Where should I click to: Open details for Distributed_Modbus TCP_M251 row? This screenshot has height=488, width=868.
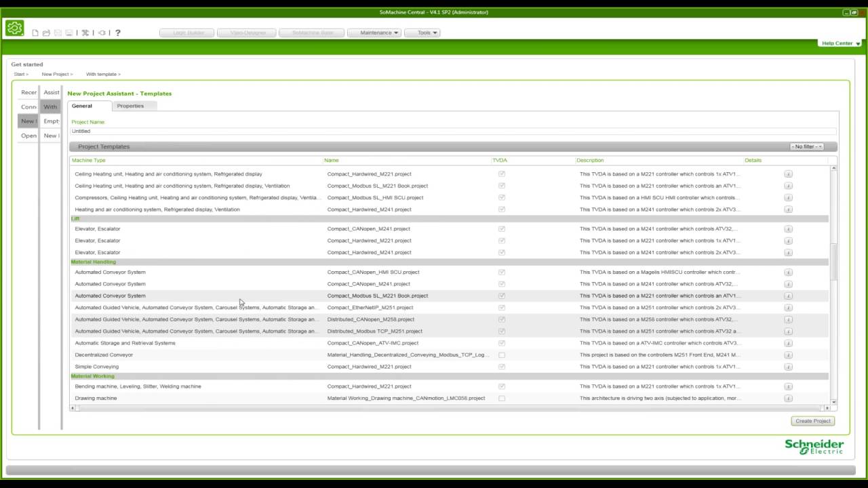pyautogui.click(x=788, y=331)
